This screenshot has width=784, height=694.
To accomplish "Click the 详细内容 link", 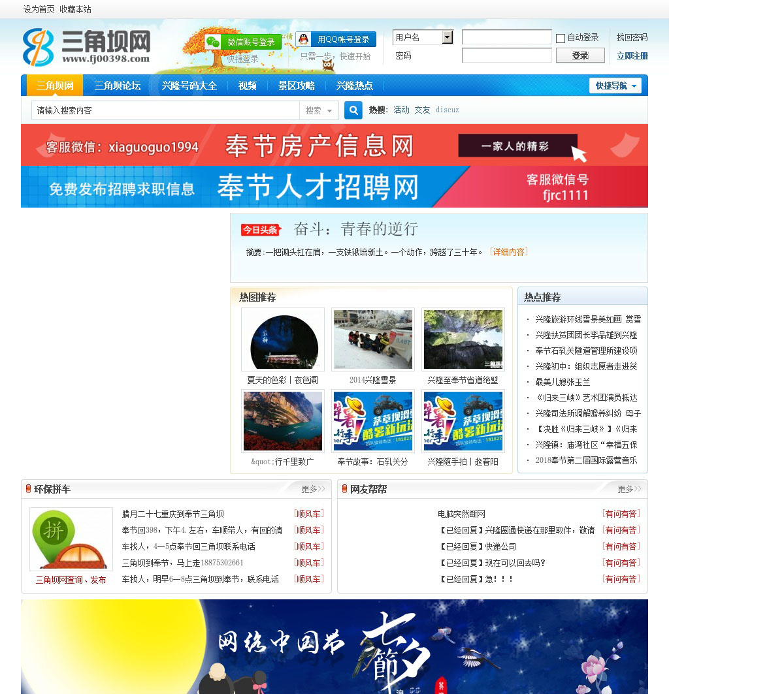I will pyautogui.click(x=509, y=252).
